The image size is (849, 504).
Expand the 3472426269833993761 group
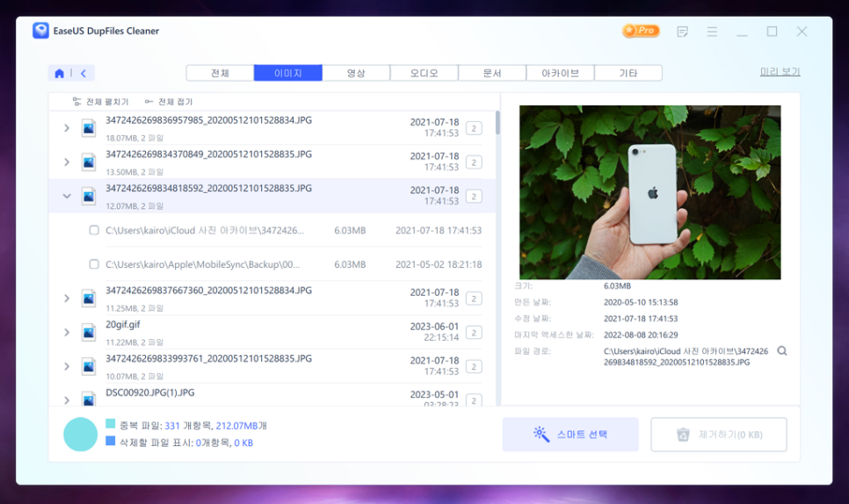pos(67,367)
